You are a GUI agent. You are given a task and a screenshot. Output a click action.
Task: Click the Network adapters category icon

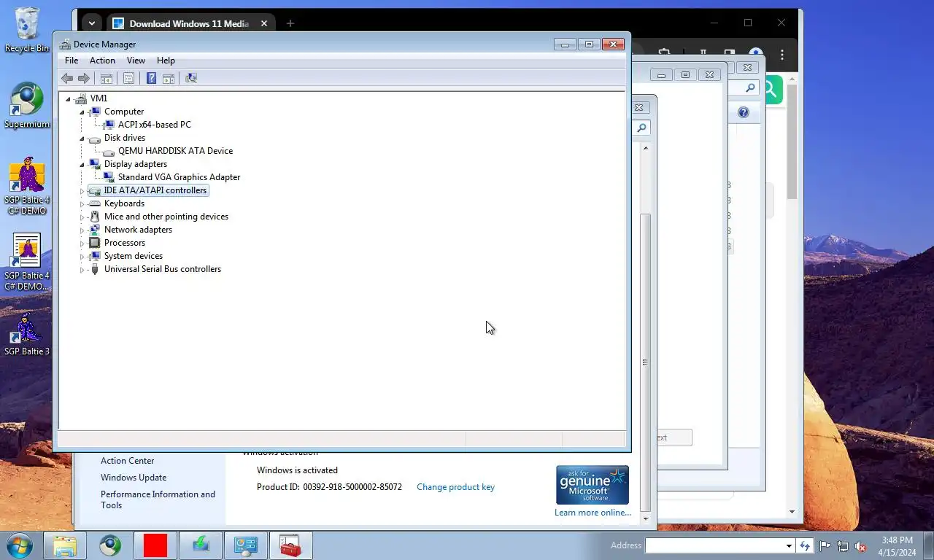(x=94, y=230)
